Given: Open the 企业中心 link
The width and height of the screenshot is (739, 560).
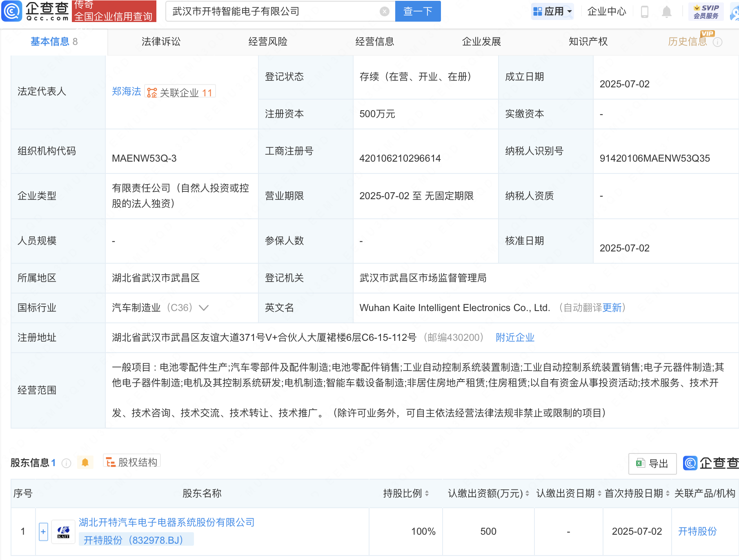Looking at the screenshot, I should (x=607, y=11).
